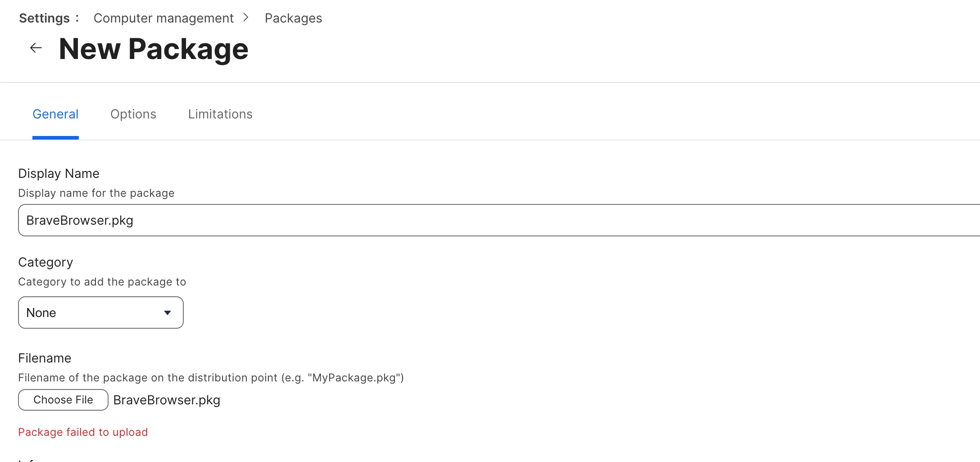Open the Packages breadcrumb link
The width and height of the screenshot is (980, 462).
(x=293, y=18)
